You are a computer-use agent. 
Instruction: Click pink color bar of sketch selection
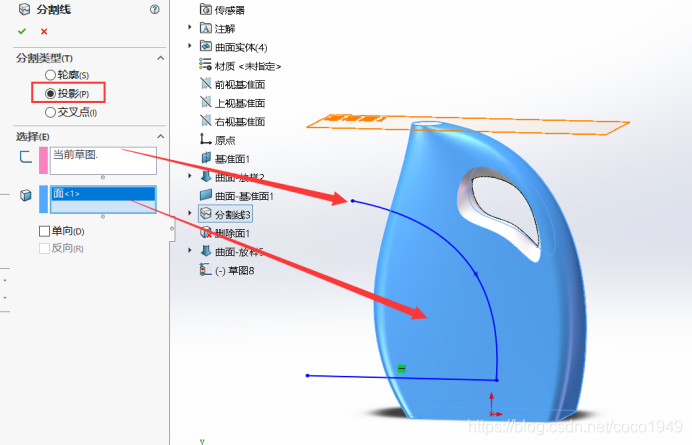(x=43, y=161)
